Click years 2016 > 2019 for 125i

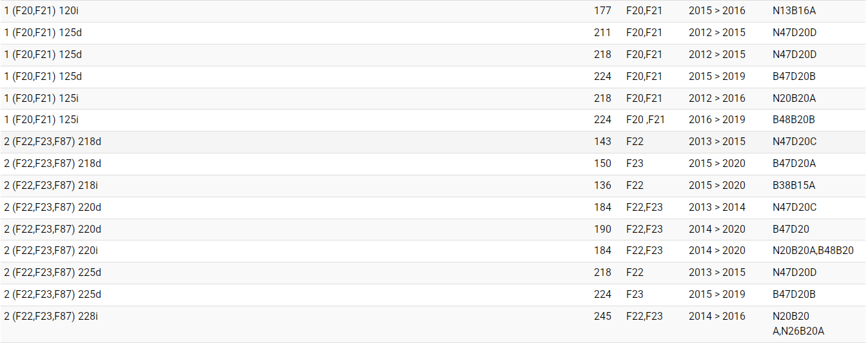click(x=716, y=120)
